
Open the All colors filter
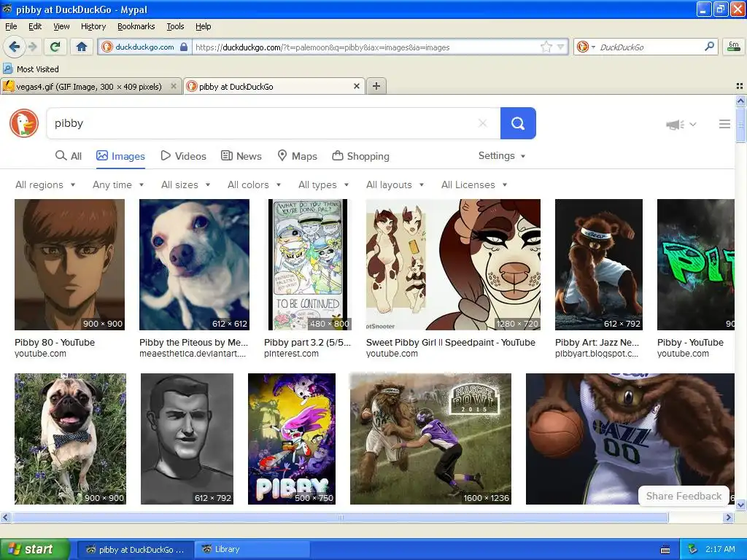click(x=254, y=184)
